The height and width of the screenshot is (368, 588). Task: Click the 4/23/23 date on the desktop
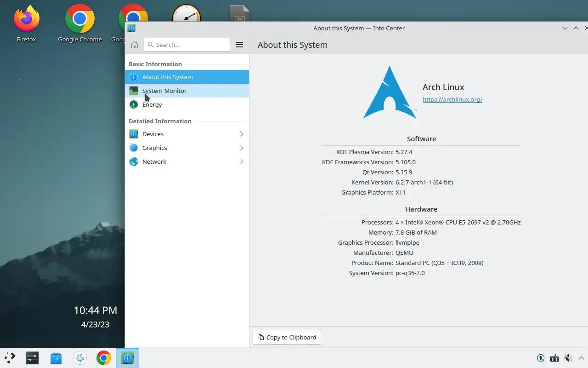(96, 324)
